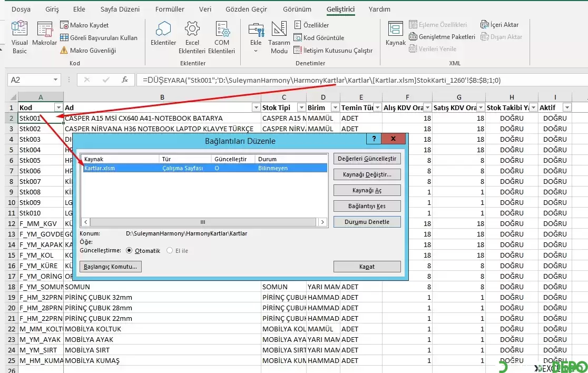Click Bağlantıyı Kes button
Image resolution: width=588 pixels, height=373 pixels.
[x=367, y=206]
